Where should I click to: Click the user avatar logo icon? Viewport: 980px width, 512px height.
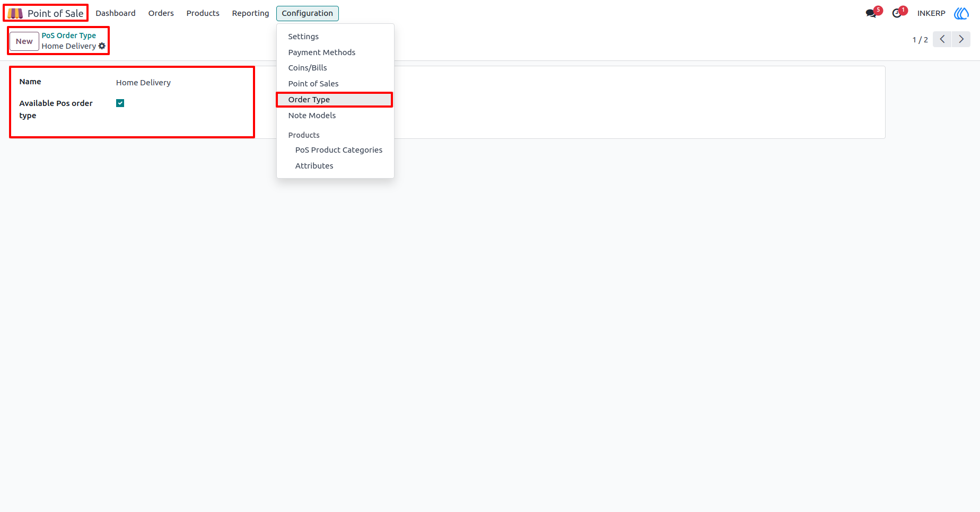[x=961, y=13]
